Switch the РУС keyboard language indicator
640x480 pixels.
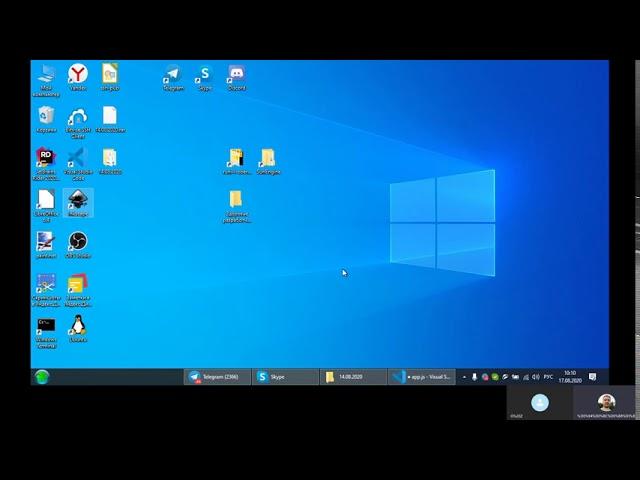pos(548,377)
